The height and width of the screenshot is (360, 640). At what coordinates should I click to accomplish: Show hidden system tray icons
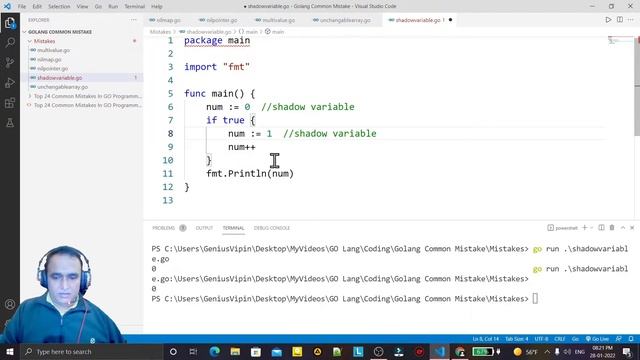[547, 351]
